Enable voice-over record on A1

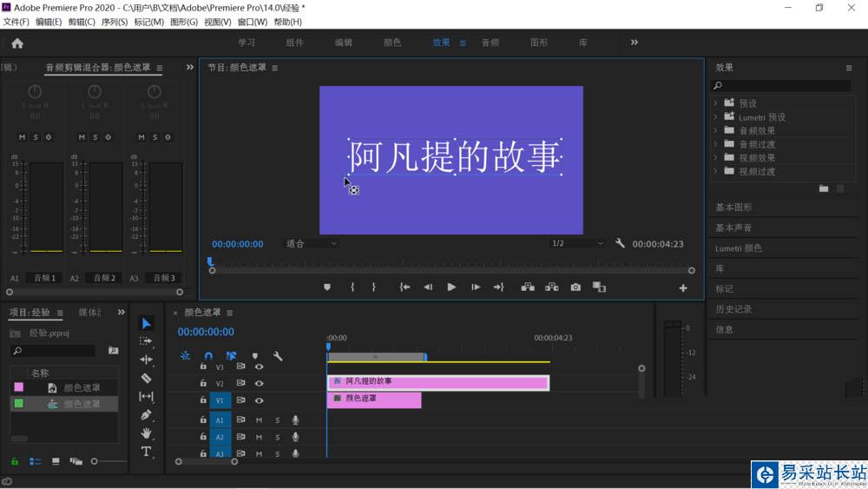click(296, 420)
